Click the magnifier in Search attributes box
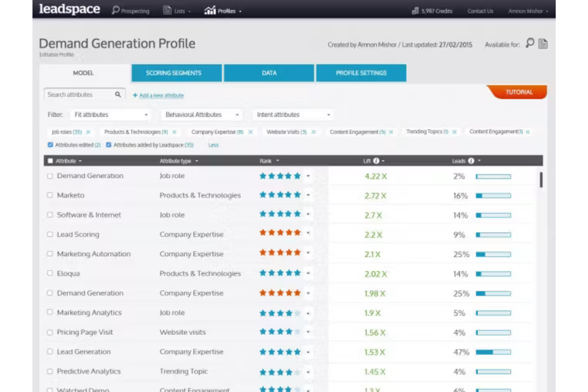The width and height of the screenshot is (588, 392). [118, 95]
